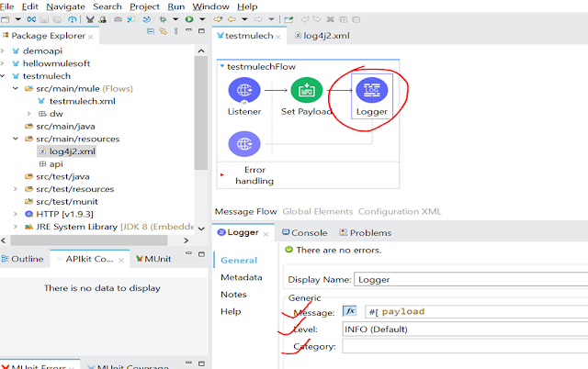Toggle Link with Editor in Package Explorer
The image size is (588, 369).
point(164,31)
